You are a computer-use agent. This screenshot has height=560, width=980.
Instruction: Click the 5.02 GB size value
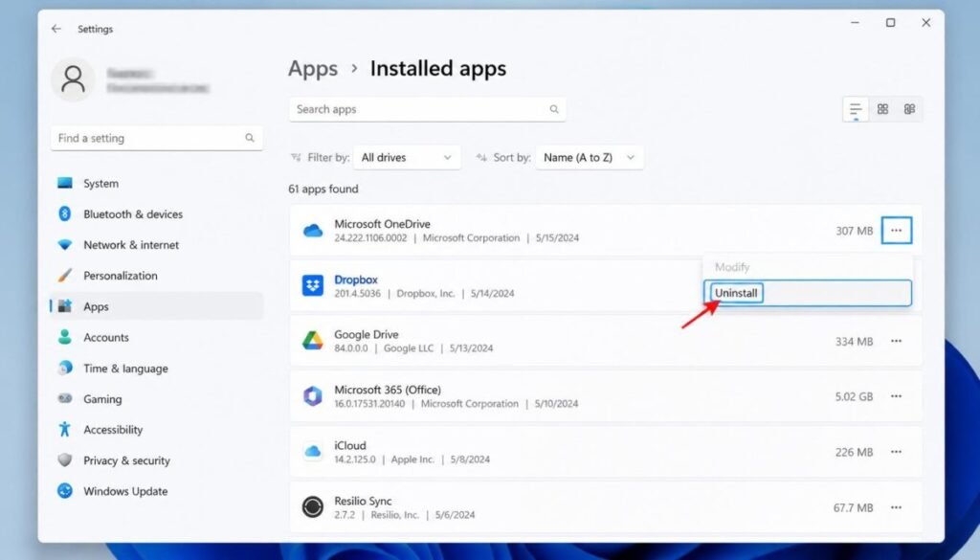854,397
